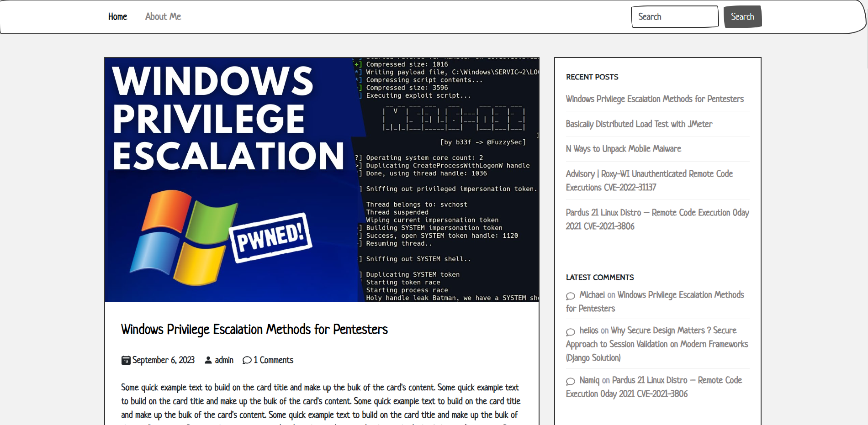Click the author person icon beside admin

pyautogui.click(x=208, y=360)
